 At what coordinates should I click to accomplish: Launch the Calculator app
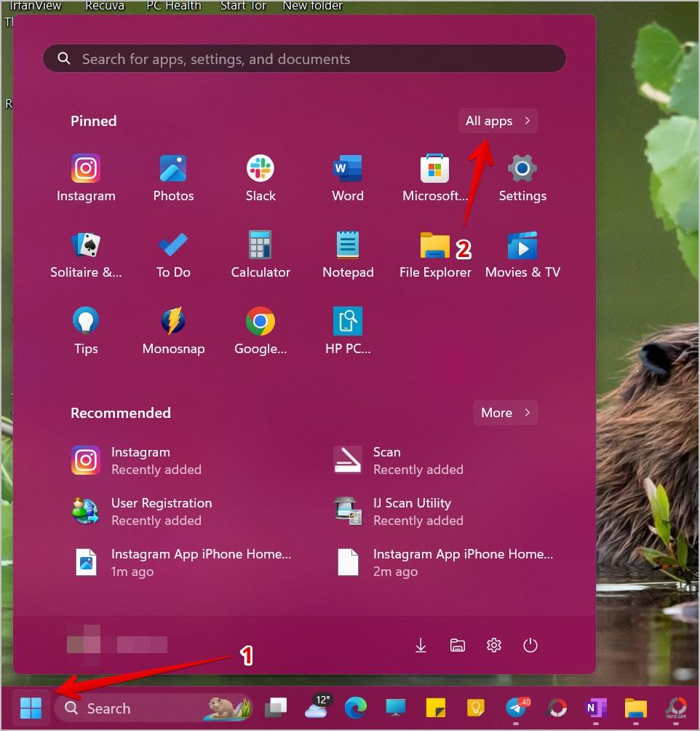[x=260, y=254]
